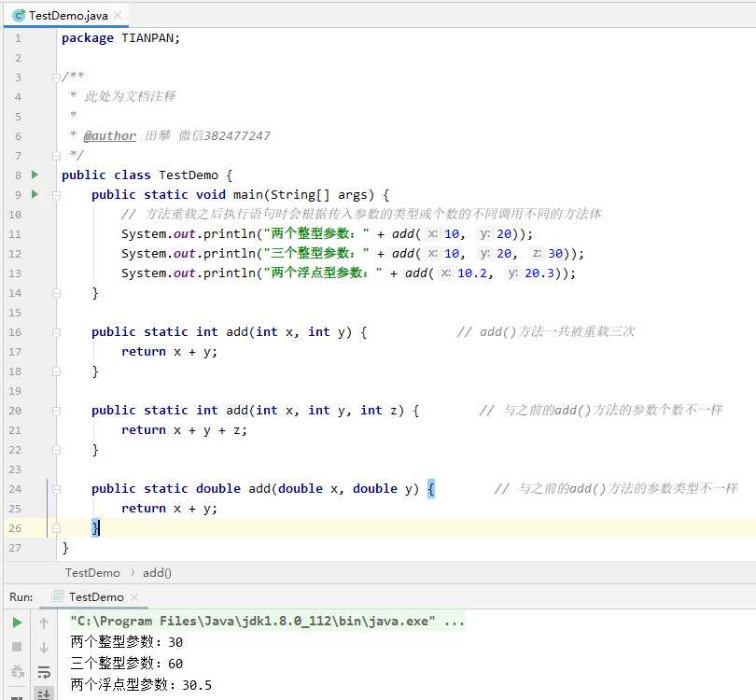Click the up arrow in Run console toolbar
The width and height of the screenshot is (756, 700).
point(44,623)
